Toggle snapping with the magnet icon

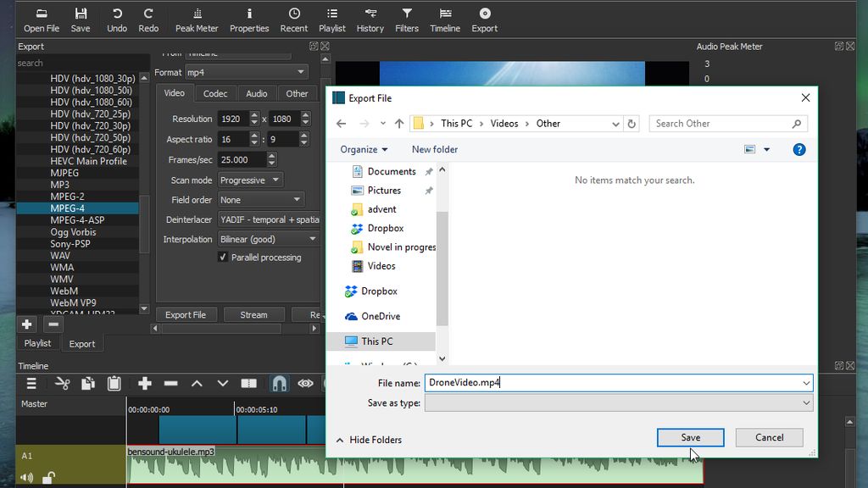(277, 384)
